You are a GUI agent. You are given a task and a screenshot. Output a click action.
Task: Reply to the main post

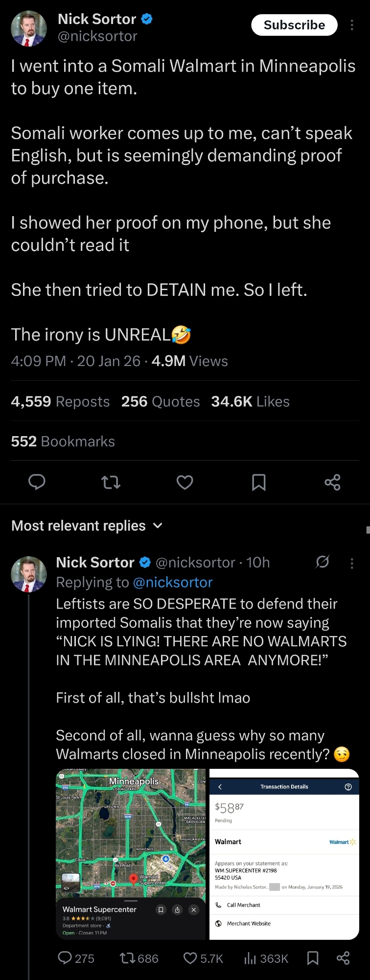tap(37, 482)
